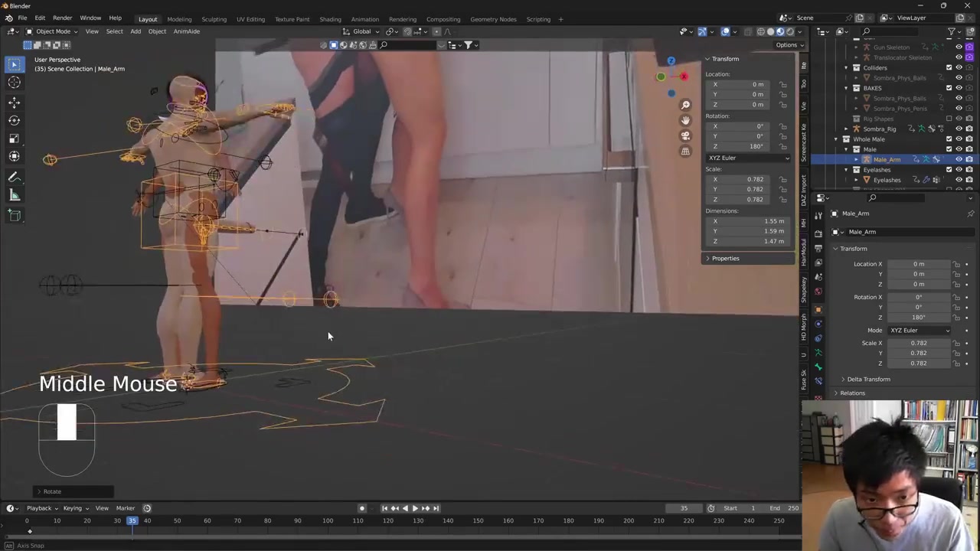Toggle auto keying record button
This screenshot has width=980, height=551.
click(362, 508)
